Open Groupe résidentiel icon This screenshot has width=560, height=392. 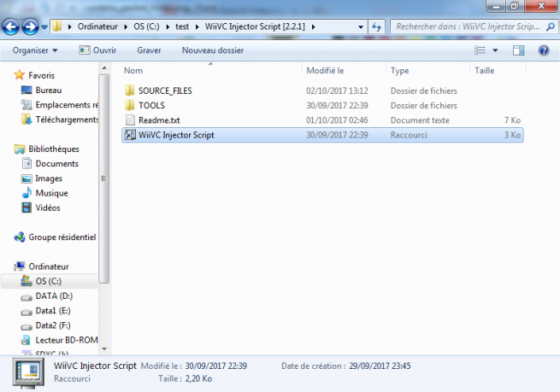point(20,237)
